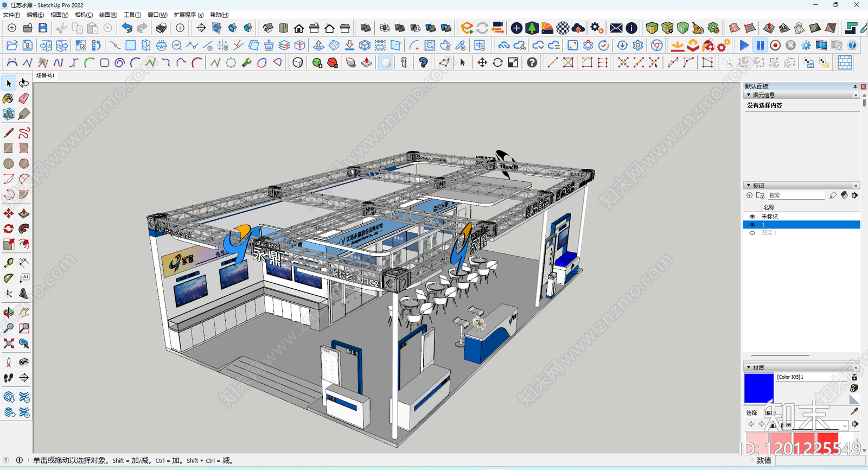Undo the last action with the blue arrow
868x470 pixels.
127,28
